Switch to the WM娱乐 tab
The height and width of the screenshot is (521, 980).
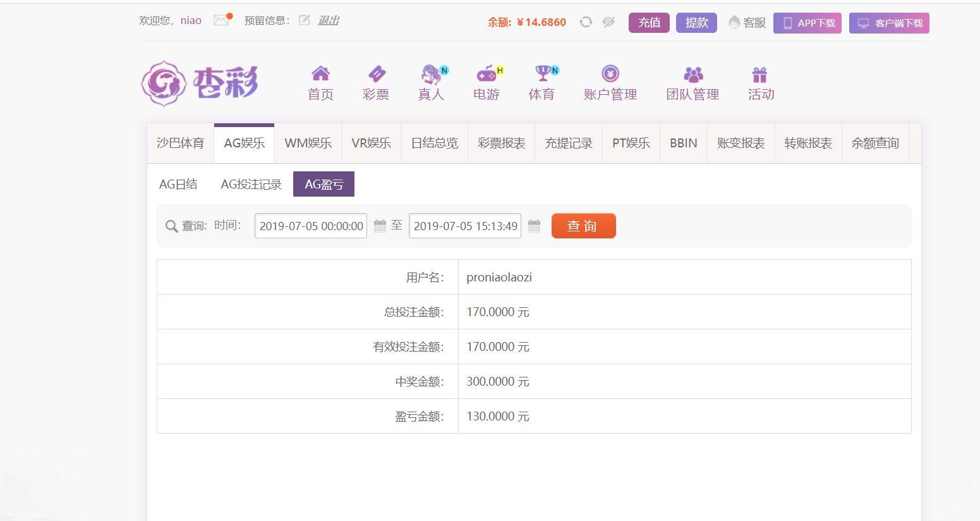308,144
